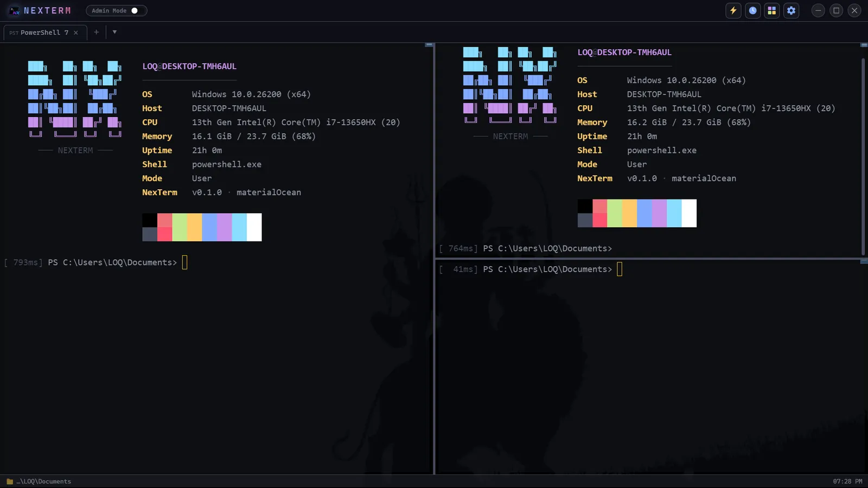The width and height of the screenshot is (868, 488).
Task: Click the purple swatch in right pane palette
Action: point(659,213)
